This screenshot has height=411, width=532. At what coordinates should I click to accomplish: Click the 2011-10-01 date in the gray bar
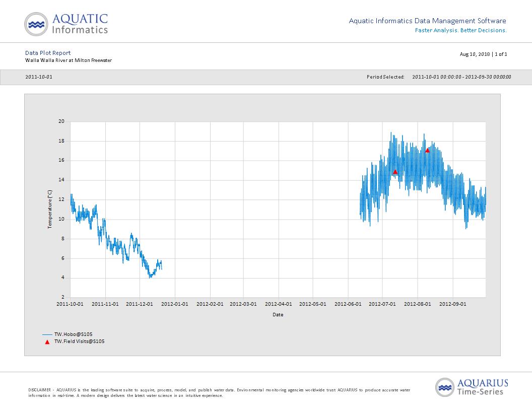pyautogui.click(x=39, y=77)
